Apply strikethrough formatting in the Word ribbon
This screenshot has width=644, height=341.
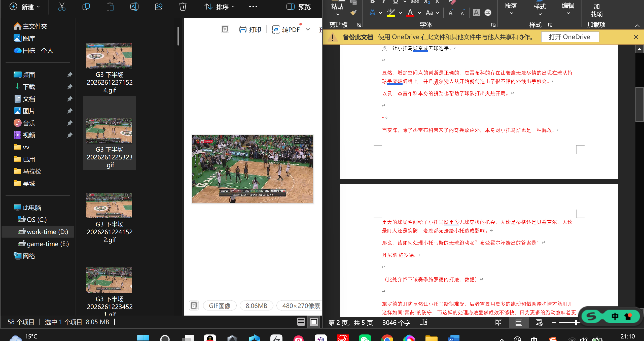[414, 2]
